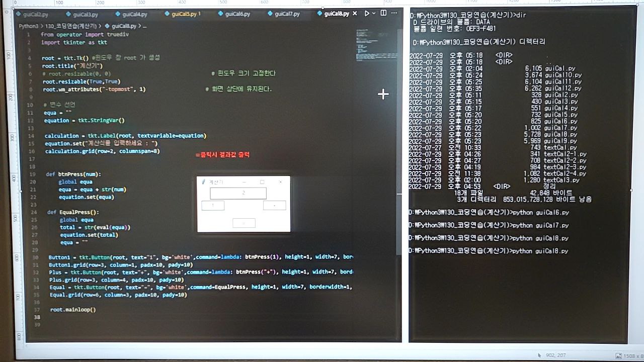Click the 'def EqualPress():' code line

tap(73, 212)
